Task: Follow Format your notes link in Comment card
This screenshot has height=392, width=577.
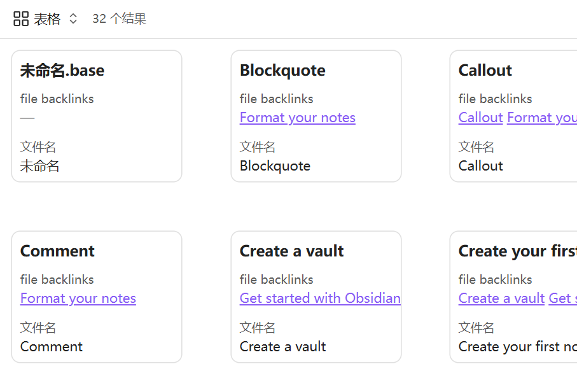Action: (x=78, y=298)
